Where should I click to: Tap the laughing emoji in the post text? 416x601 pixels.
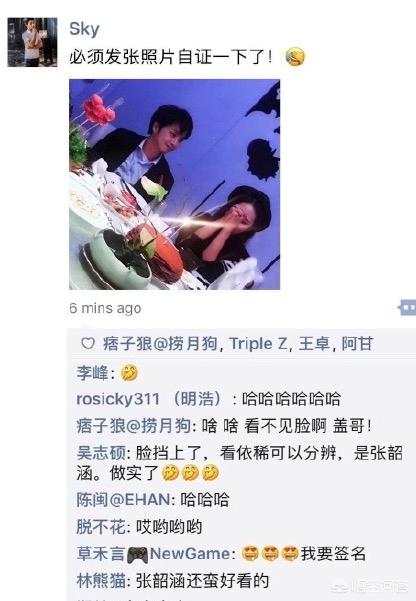(x=295, y=57)
